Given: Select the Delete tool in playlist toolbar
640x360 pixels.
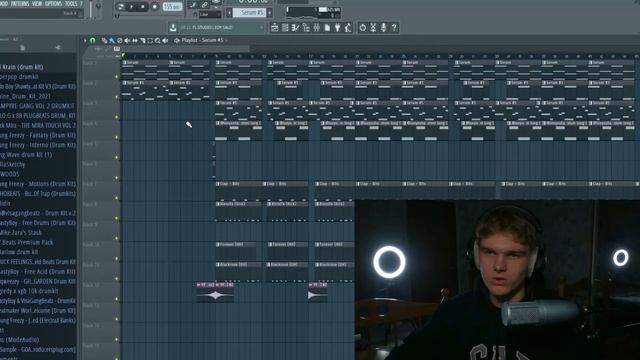Looking at the screenshot, I should click(x=120, y=40).
